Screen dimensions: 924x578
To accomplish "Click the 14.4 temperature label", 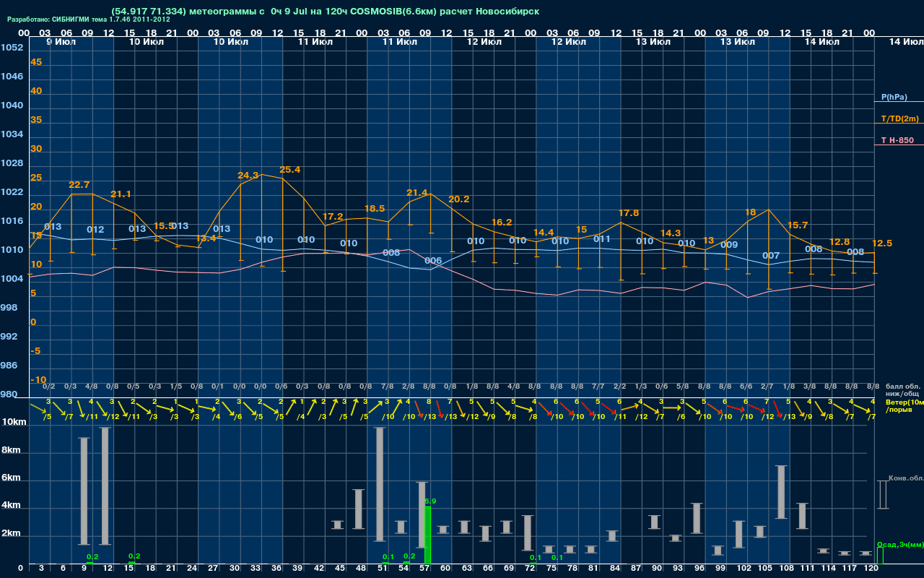I will pos(544,233).
